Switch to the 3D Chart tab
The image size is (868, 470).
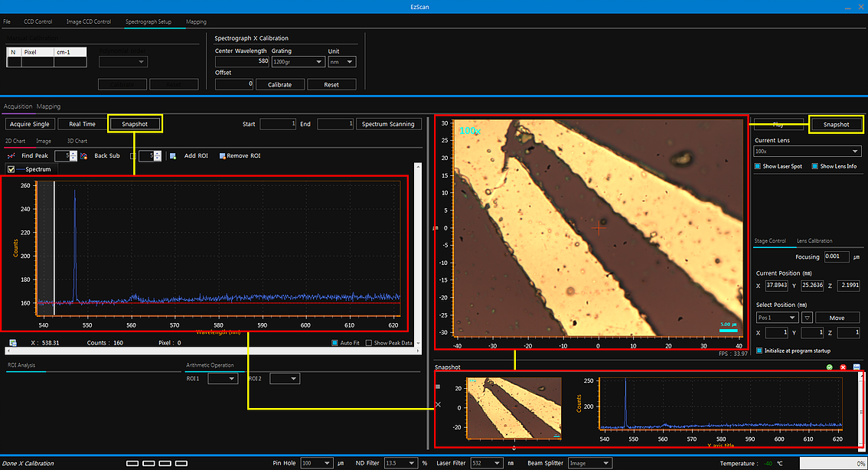coord(77,141)
